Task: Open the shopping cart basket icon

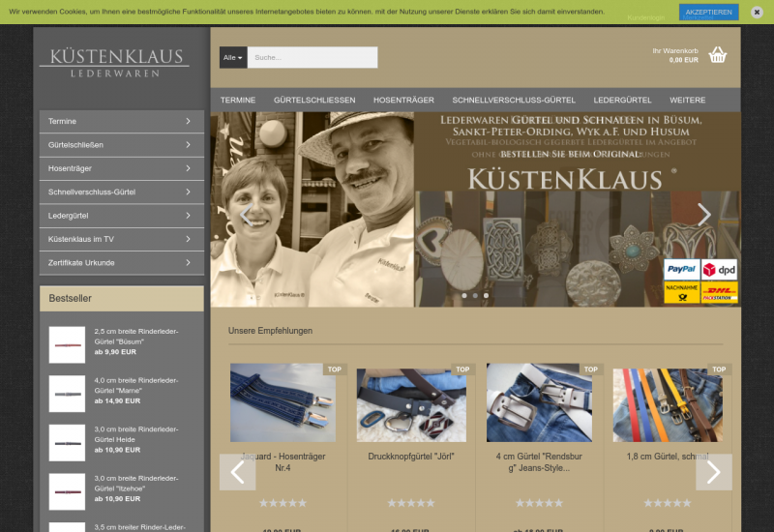Action: pyautogui.click(x=717, y=55)
